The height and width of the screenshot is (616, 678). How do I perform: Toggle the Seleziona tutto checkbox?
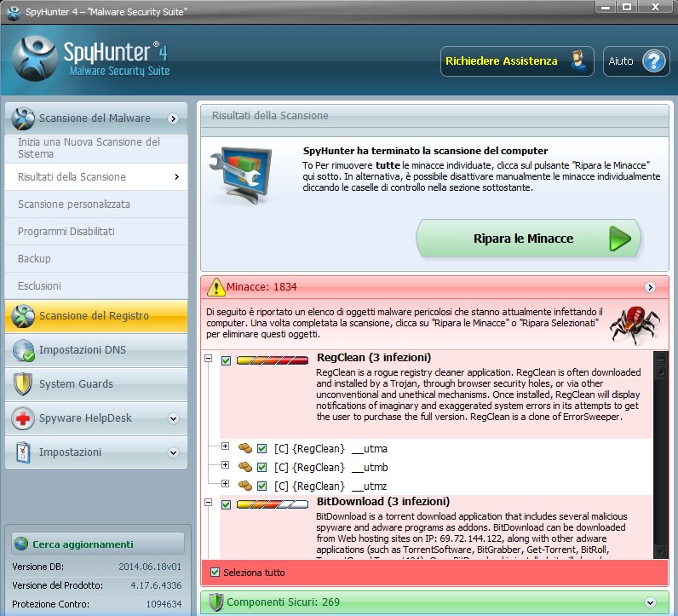coord(215,573)
